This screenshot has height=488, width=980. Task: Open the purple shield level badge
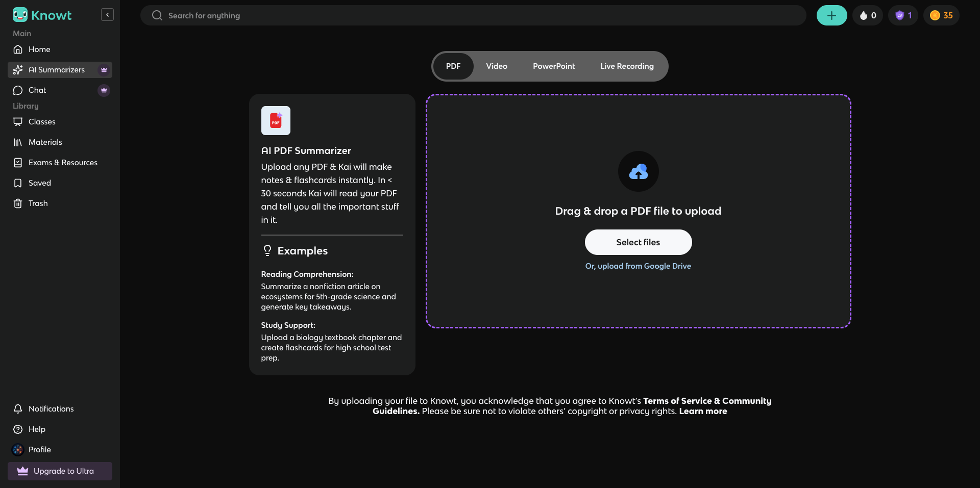(903, 15)
